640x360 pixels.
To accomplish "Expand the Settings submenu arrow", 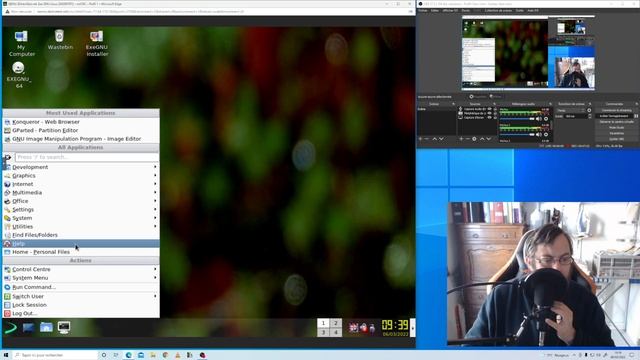I will [155, 209].
